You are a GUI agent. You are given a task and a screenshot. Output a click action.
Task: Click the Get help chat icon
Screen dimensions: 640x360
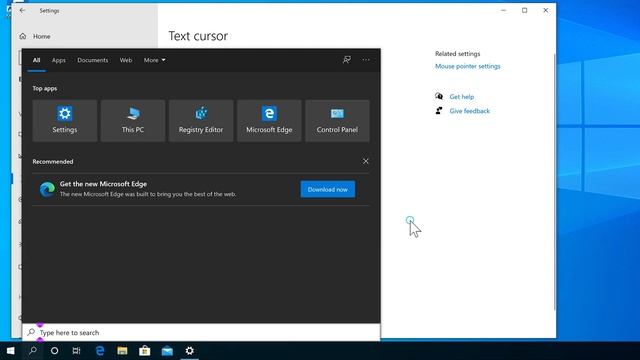pos(439,96)
